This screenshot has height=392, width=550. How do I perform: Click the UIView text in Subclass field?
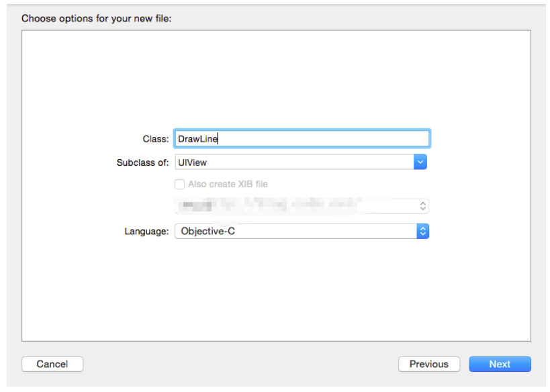(193, 162)
